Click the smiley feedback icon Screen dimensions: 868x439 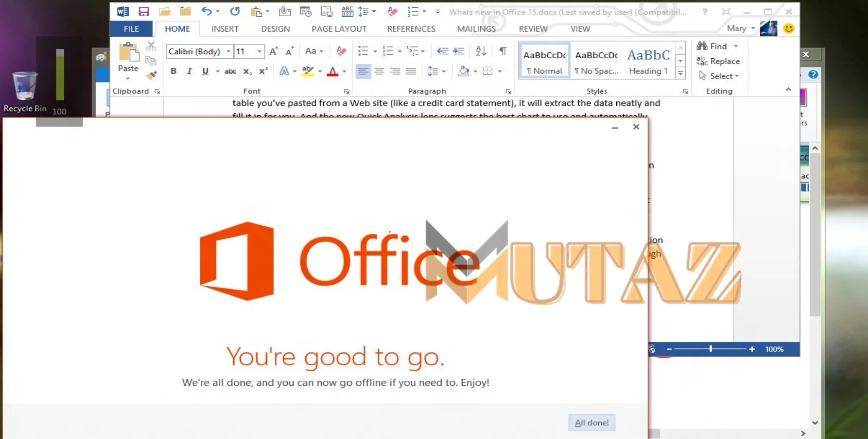pyautogui.click(x=788, y=28)
